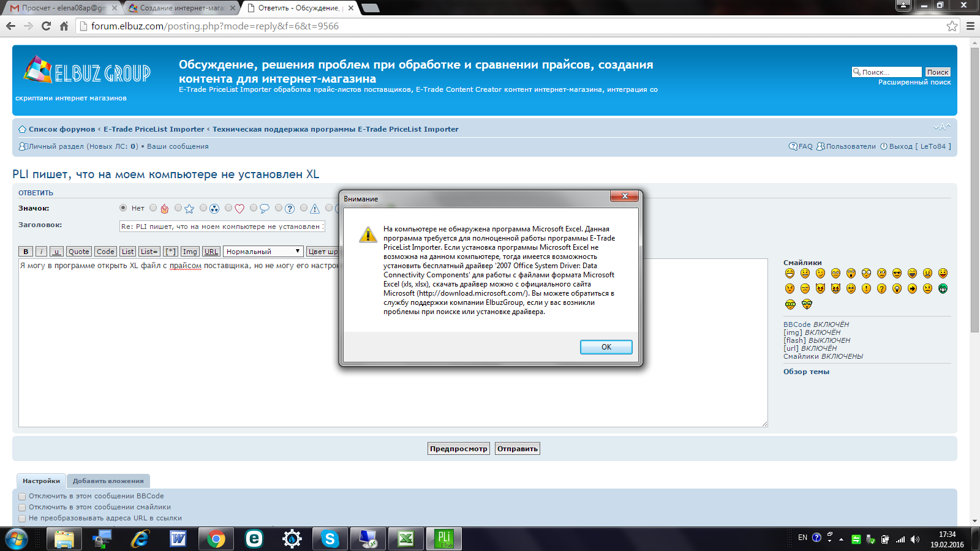Switch to the Gmail 'Просчет' browser tab
The image size is (980, 551).
pyautogui.click(x=63, y=8)
